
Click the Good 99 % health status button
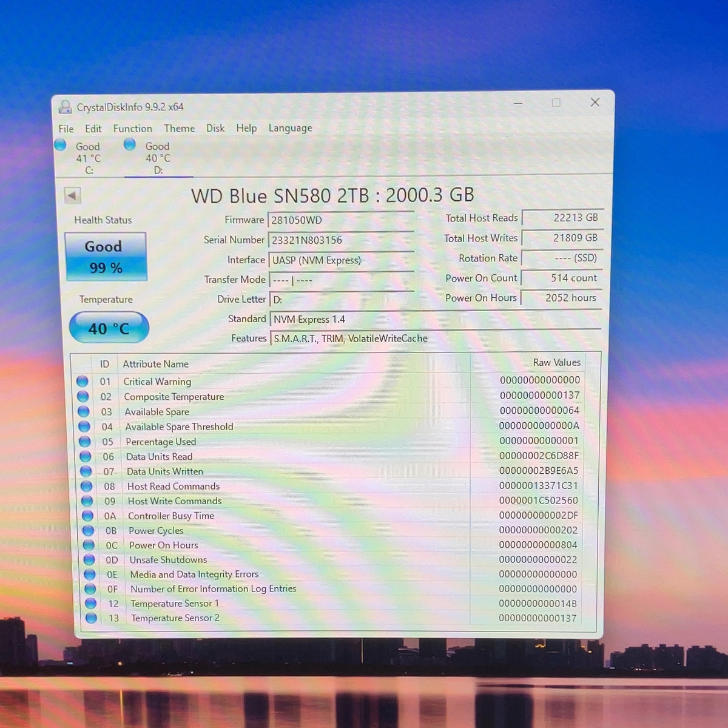106,257
